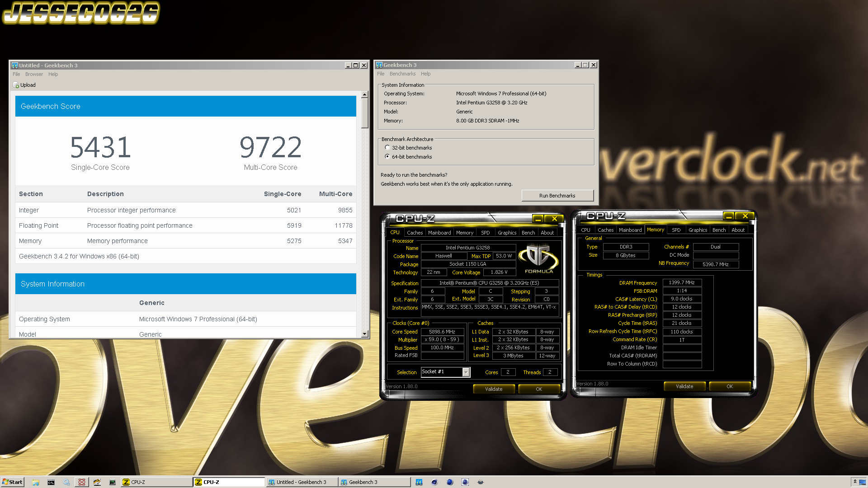
Task: Switch to SPD tab in right CPU-Z window
Action: coord(676,230)
